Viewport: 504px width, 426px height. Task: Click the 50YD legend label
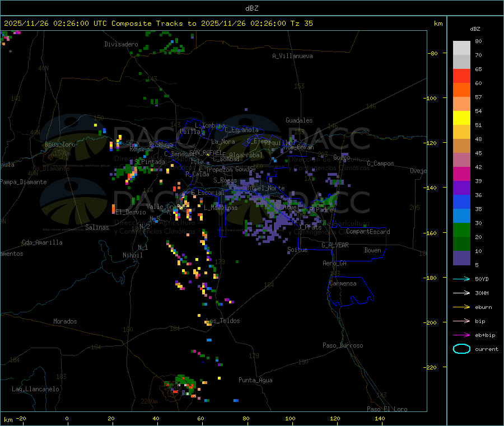click(x=482, y=279)
